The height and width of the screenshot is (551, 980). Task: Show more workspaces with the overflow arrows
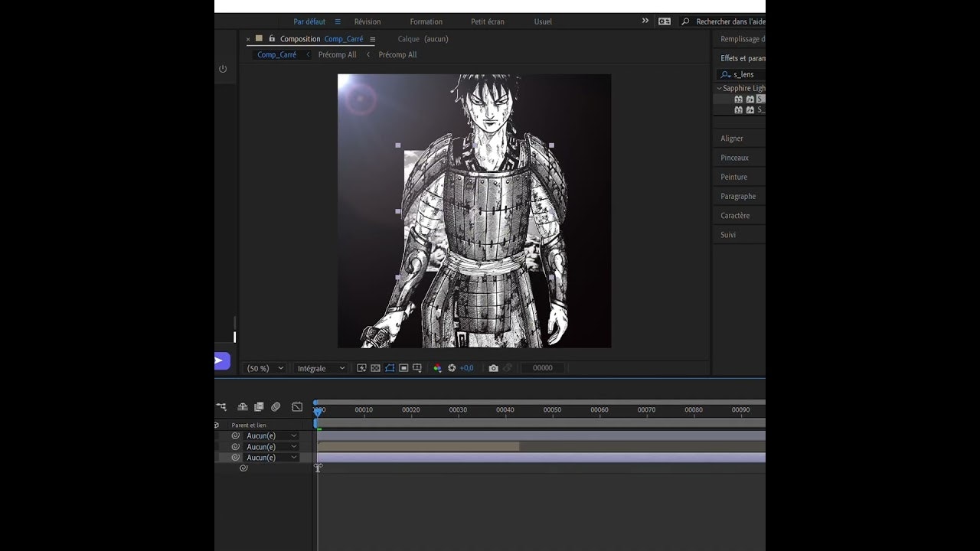(x=645, y=21)
